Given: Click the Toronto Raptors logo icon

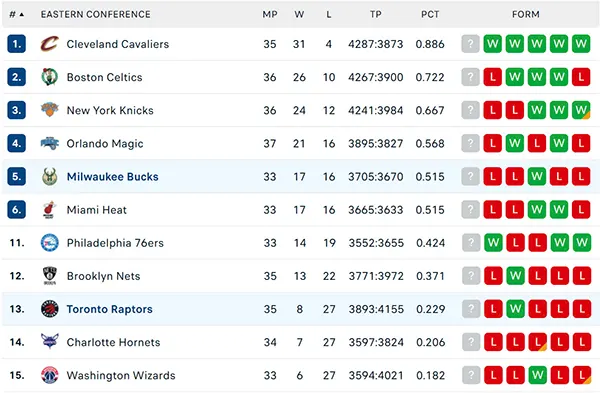Looking at the screenshot, I should 49,309.
